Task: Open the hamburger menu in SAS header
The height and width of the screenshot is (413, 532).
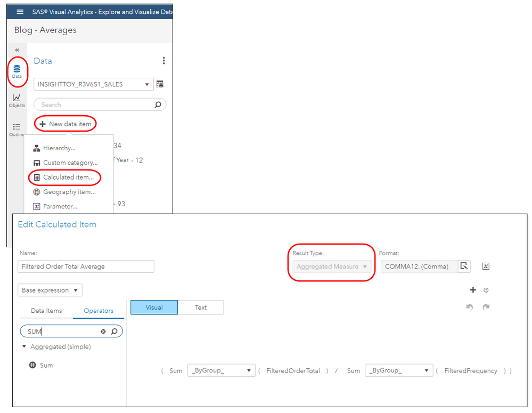Action: [x=20, y=12]
